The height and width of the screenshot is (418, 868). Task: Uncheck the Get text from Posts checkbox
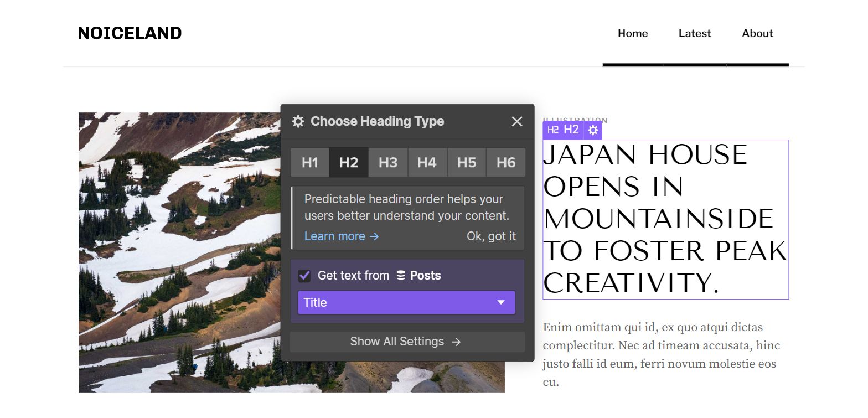[x=304, y=276]
